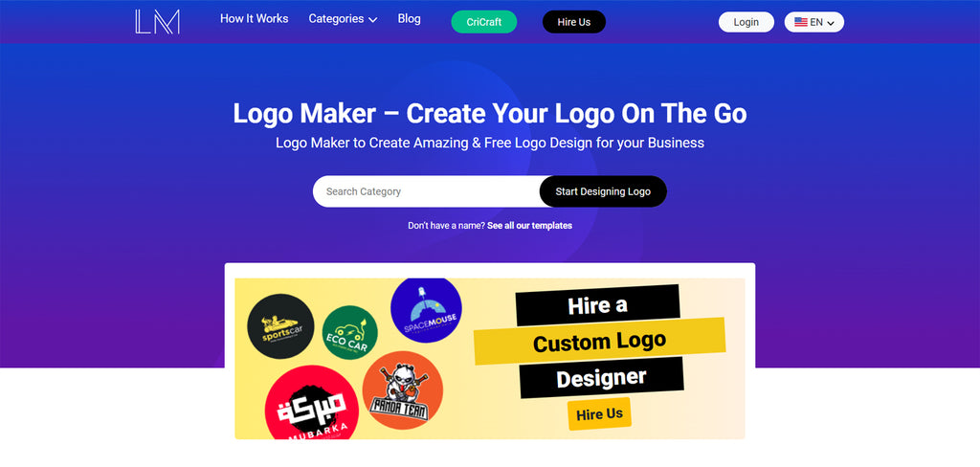980x467 pixels.
Task: Open the Sportscar logo sample circle
Action: (280, 326)
